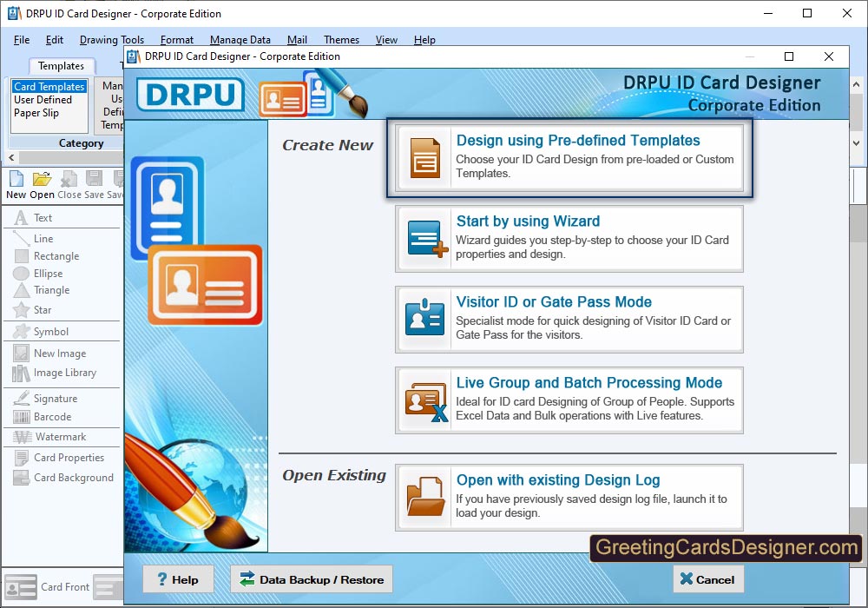Viewport: 868px width, 608px height.
Task: Open Card Background icon
Action: point(21,478)
